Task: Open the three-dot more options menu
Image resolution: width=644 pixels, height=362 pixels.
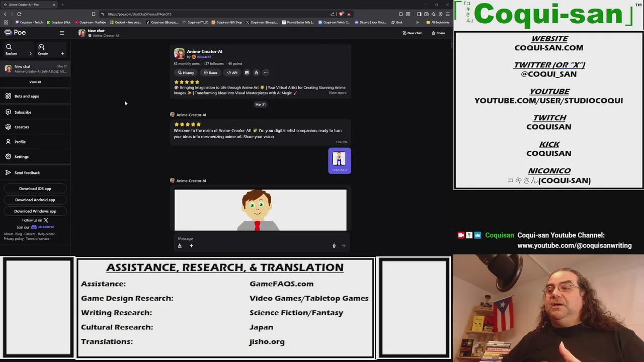Action: point(266,73)
